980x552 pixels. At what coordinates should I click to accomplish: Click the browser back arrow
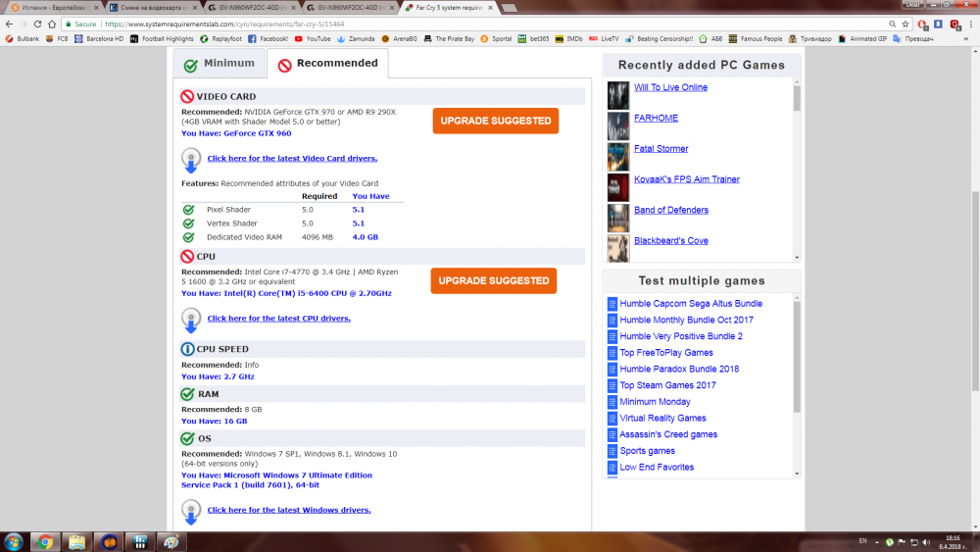[9, 24]
